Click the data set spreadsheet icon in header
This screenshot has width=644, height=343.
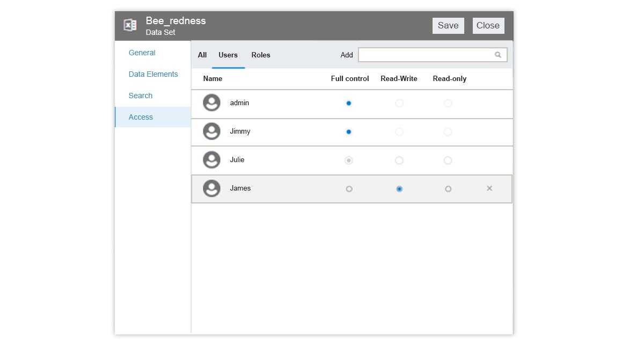[x=130, y=25]
